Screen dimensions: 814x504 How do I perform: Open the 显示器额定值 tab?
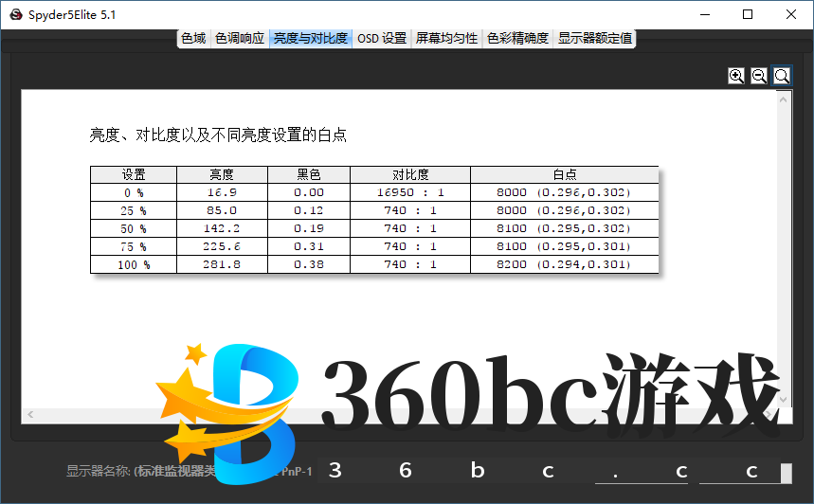pyautogui.click(x=595, y=39)
